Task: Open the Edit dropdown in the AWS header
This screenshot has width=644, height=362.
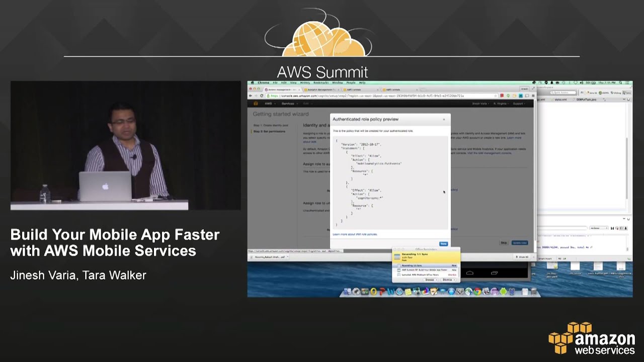Action: [x=308, y=104]
